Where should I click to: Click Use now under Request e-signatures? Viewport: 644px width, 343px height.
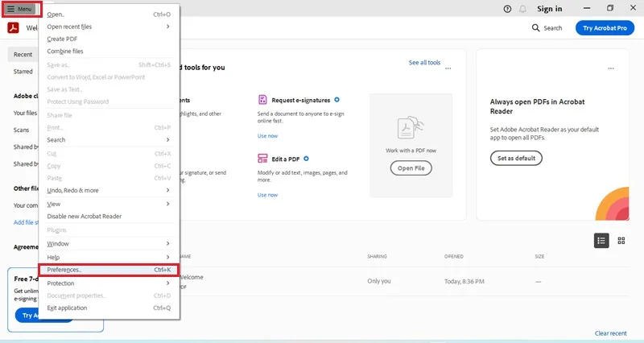coord(267,136)
